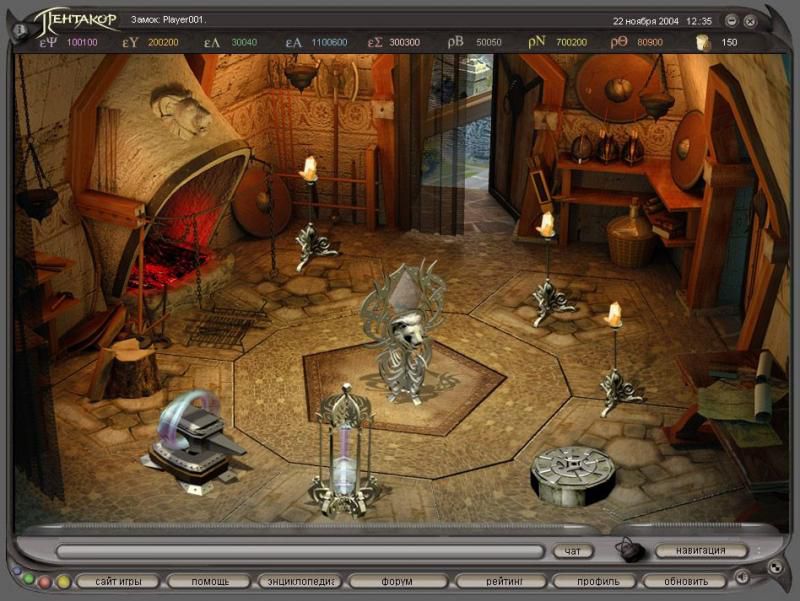Click the chat message input field
The height and width of the screenshot is (601, 800).
300,551
